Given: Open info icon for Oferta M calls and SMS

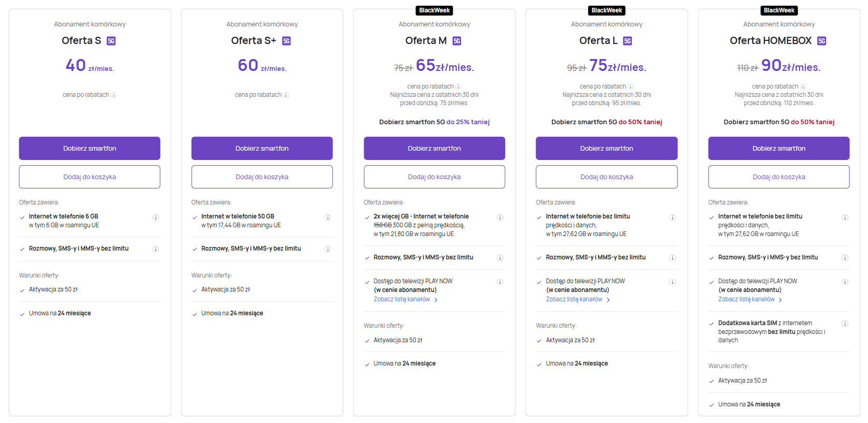Looking at the screenshot, I should tap(500, 258).
